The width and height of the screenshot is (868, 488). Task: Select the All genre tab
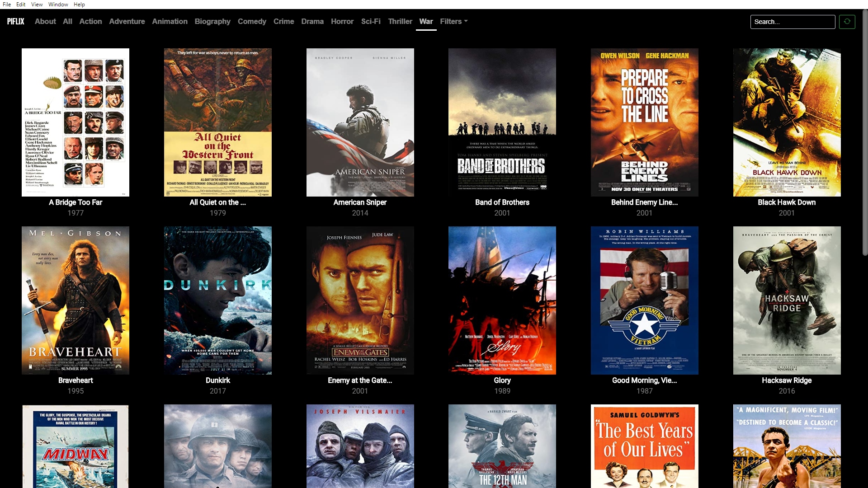pos(67,21)
